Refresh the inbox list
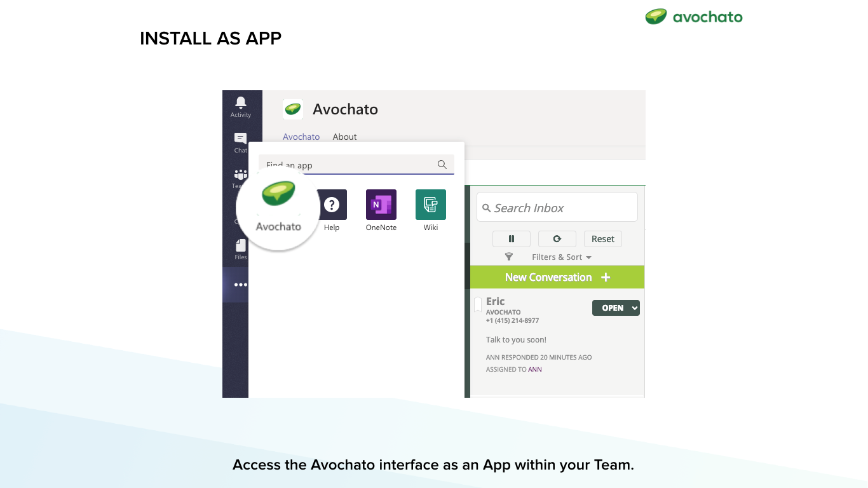This screenshot has height=488, width=868. [x=557, y=239]
